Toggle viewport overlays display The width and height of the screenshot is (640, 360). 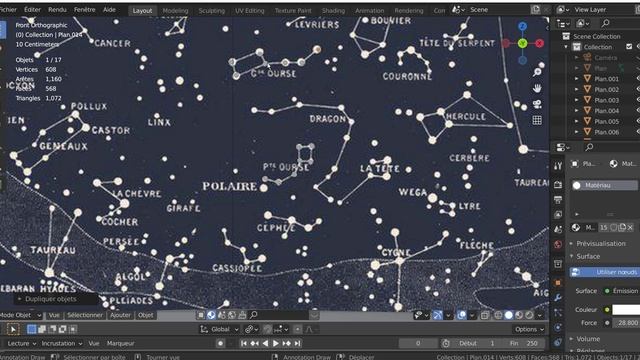tap(462, 315)
